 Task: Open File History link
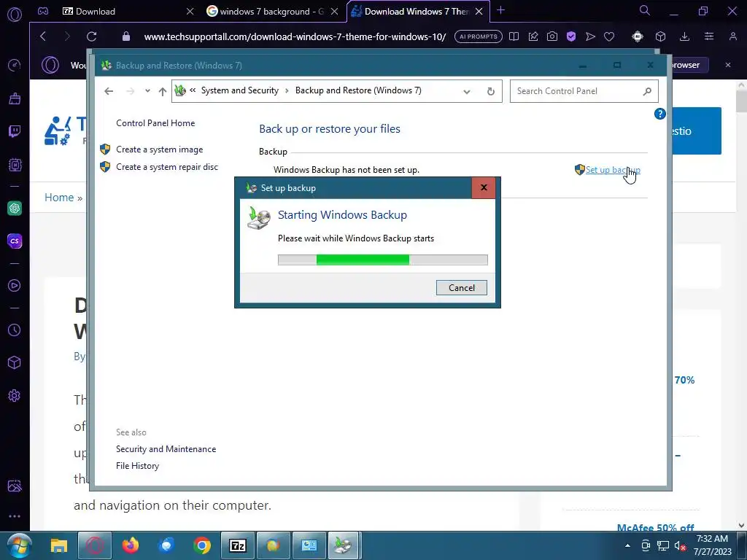click(137, 466)
